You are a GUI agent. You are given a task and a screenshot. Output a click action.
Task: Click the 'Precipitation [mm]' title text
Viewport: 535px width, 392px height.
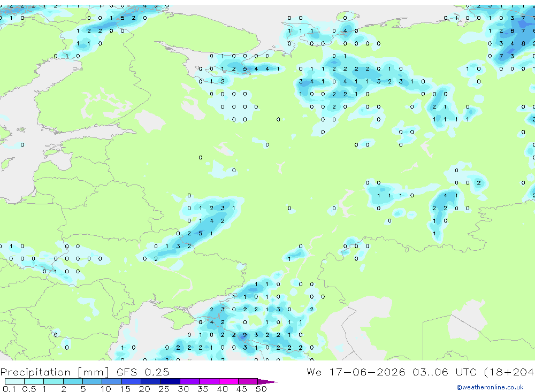click(55, 372)
